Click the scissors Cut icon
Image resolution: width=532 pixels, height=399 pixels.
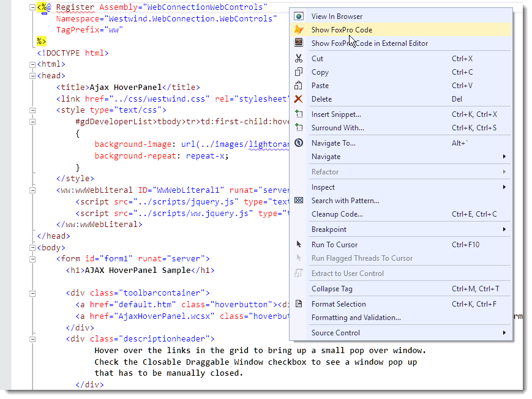tap(299, 59)
